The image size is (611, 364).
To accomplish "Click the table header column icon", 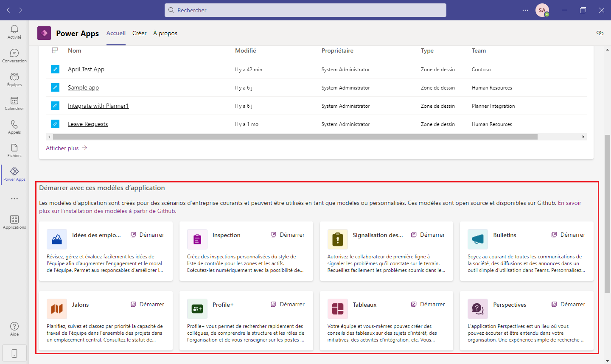I will click(55, 50).
